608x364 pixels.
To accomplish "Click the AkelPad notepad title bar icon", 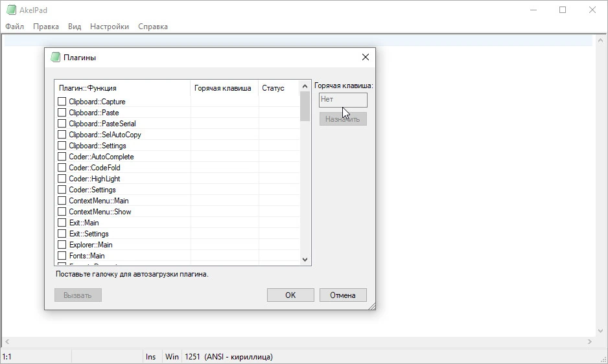I will pos(11,10).
